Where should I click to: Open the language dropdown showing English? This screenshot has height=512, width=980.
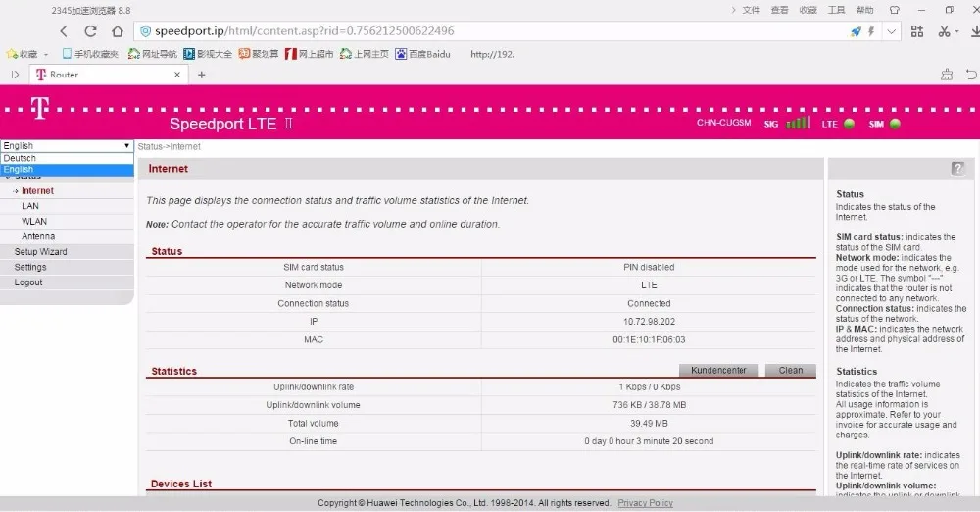[67, 146]
